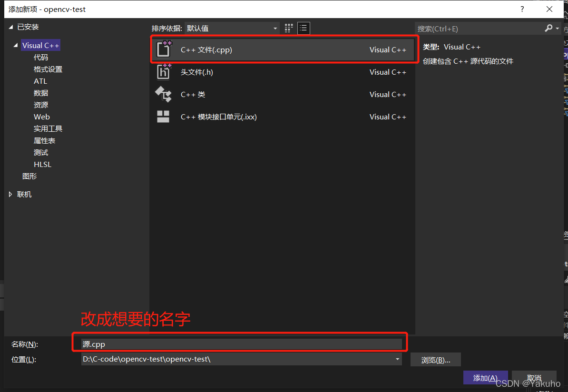Select the C++ module interface unit icon
This screenshot has width=568, height=392.
pos(163,116)
